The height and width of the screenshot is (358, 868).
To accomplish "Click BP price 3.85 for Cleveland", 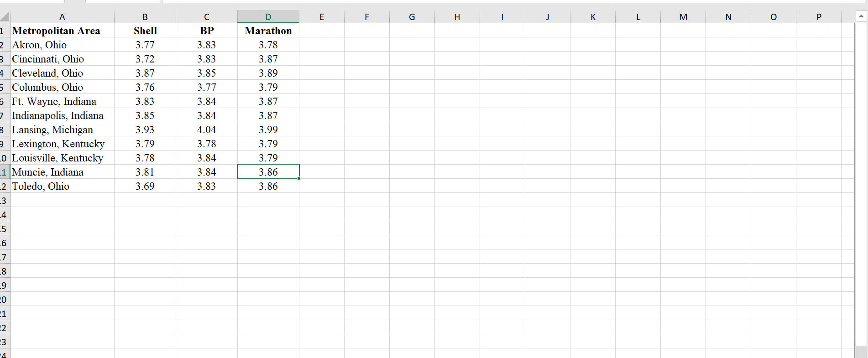I will 207,73.
